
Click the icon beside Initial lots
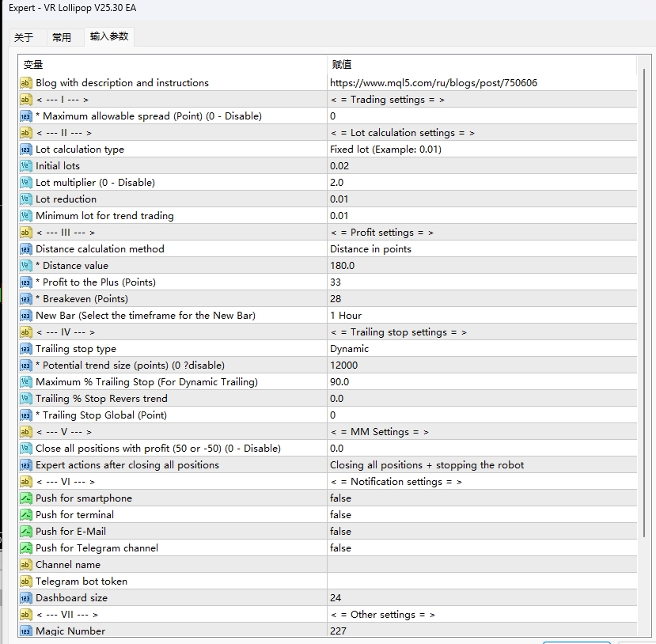[25, 166]
